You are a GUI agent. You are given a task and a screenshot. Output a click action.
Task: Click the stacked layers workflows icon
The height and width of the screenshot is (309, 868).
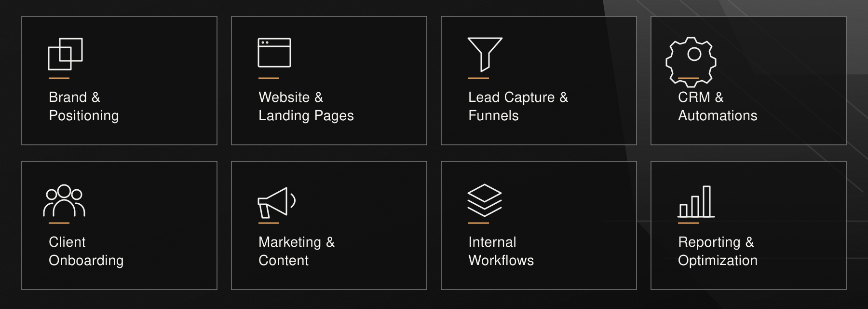[x=485, y=200]
